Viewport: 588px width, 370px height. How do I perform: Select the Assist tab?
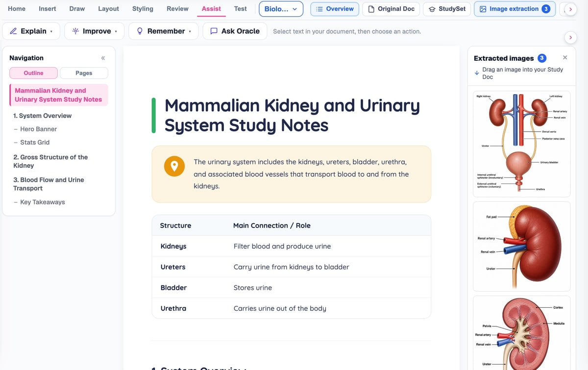pos(211,9)
